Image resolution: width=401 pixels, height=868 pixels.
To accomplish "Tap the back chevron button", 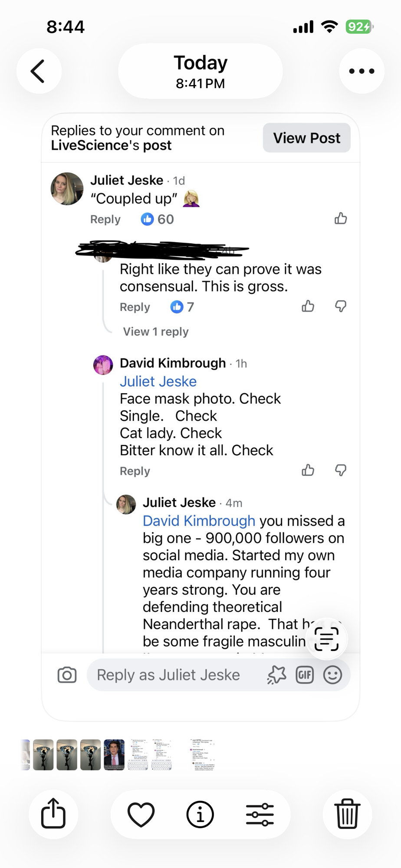I will 39,71.
